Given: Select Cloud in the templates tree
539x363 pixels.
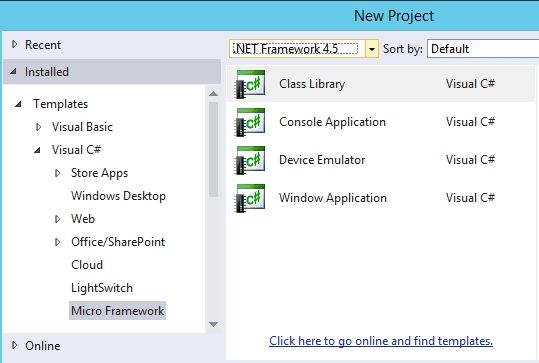Looking at the screenshot, I should point(87,265).
